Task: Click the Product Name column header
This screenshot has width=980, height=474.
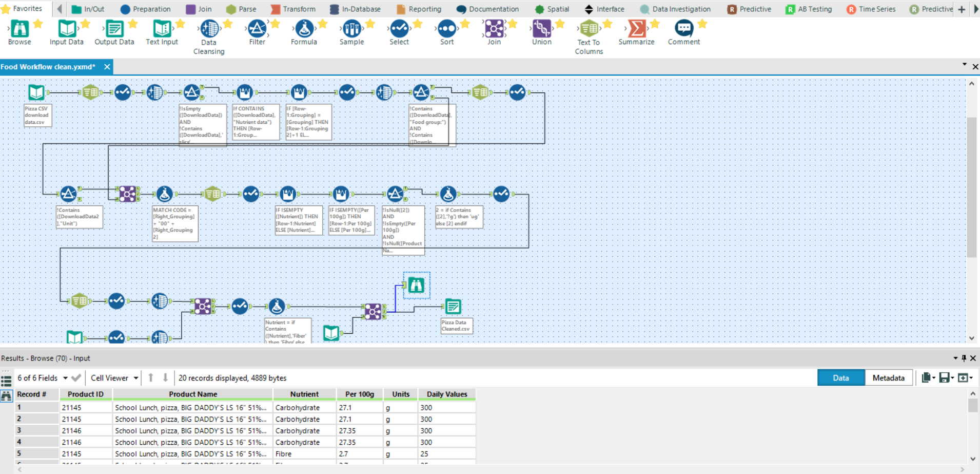Action: point(193,394)
